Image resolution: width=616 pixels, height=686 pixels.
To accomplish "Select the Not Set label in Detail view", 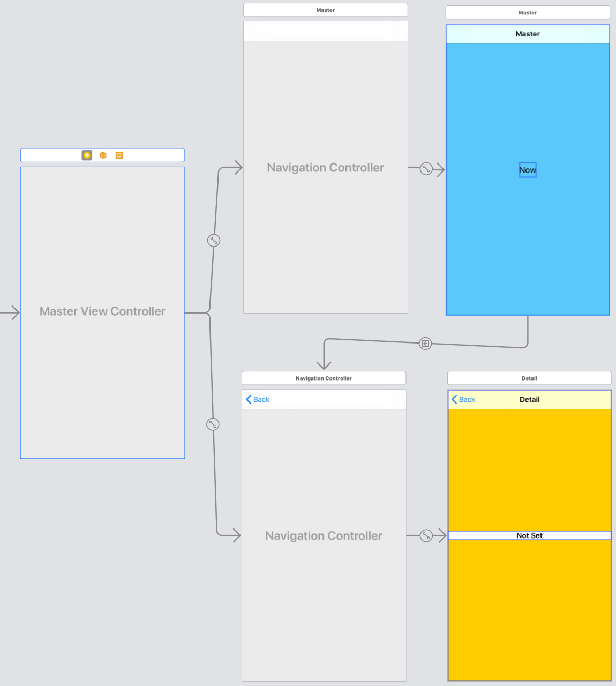I will pyautogui.click(x=529, y=535).
